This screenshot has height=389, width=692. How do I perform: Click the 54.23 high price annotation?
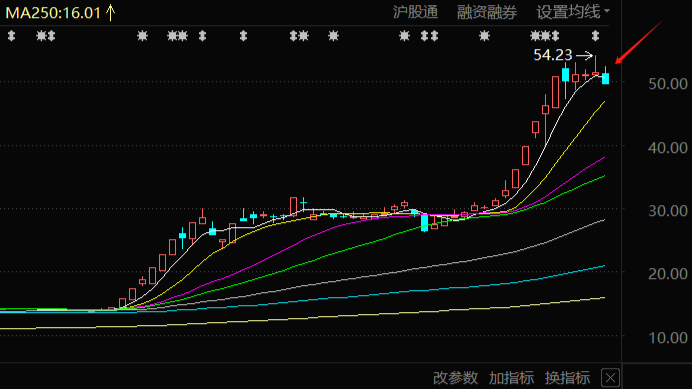[553, 55]
